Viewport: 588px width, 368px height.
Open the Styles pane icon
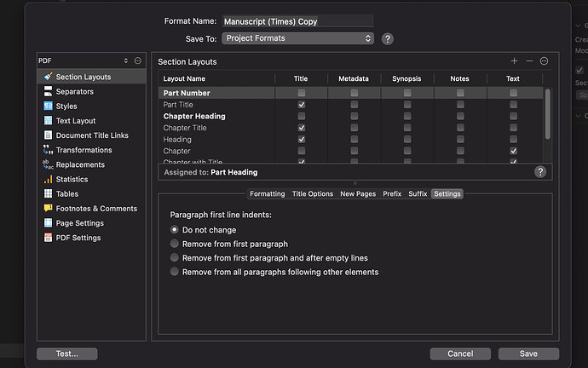point(48,106)
